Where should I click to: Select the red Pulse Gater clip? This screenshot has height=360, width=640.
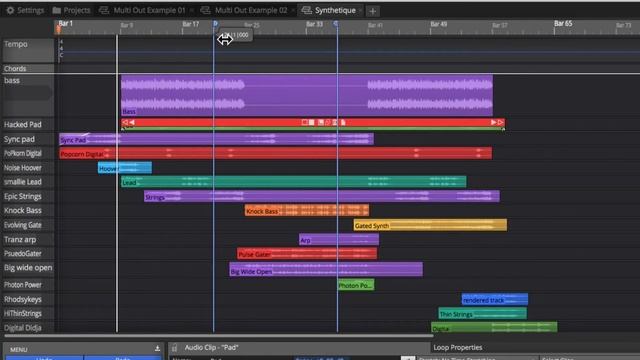point(307,253)
